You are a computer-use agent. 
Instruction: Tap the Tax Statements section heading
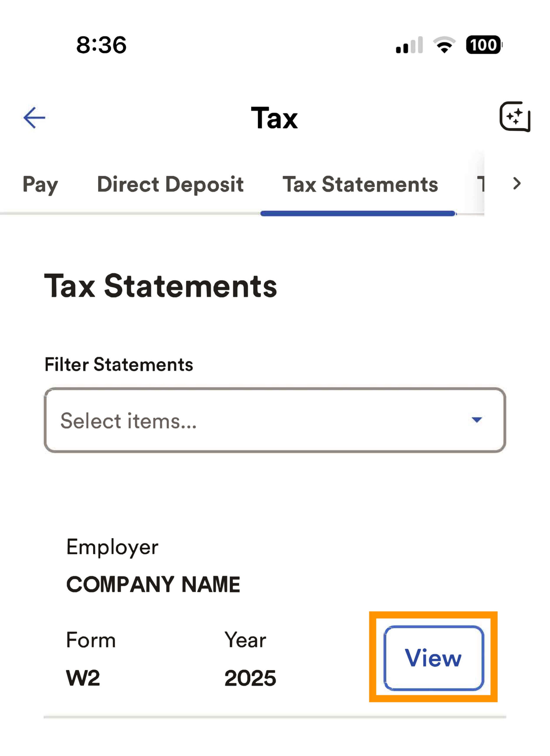160,286
